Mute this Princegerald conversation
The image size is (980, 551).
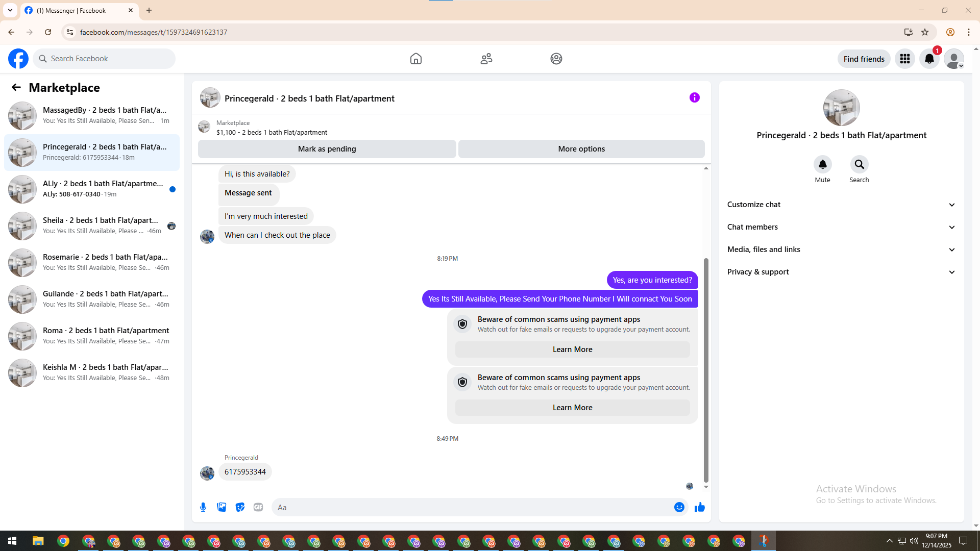(x=822, y=164)
